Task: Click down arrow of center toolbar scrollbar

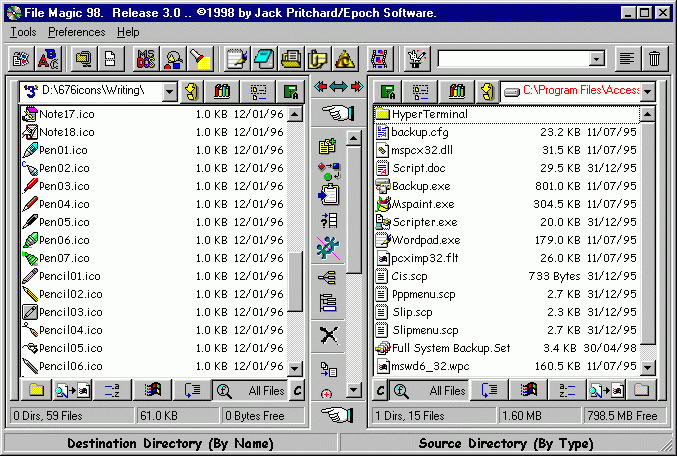Action: point(354,390)
